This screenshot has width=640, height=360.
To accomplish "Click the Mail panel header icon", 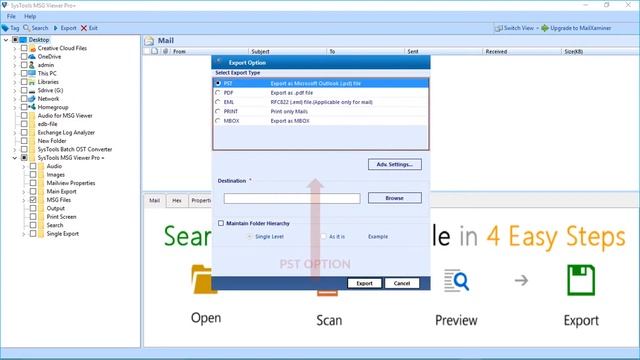I will point(149,40).
